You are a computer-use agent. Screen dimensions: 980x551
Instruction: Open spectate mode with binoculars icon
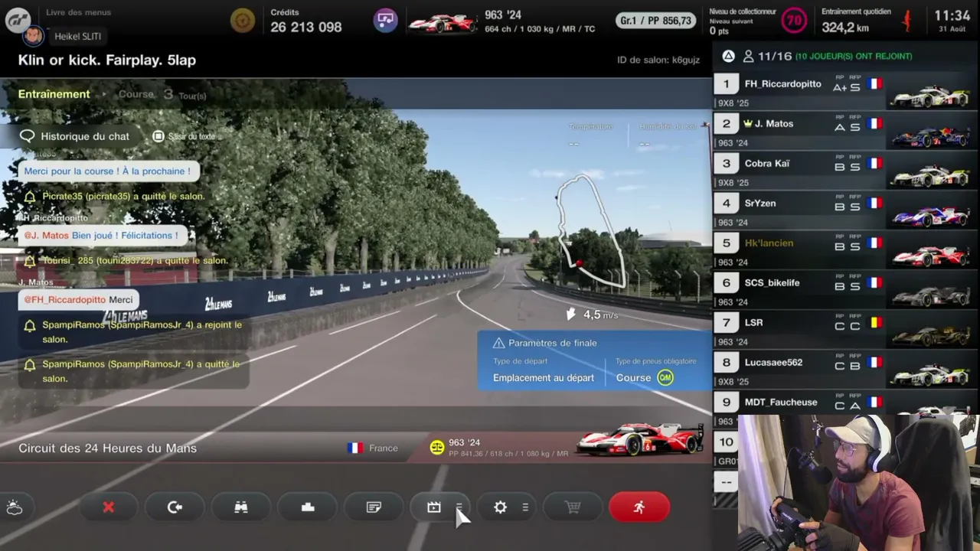(241, 507)
